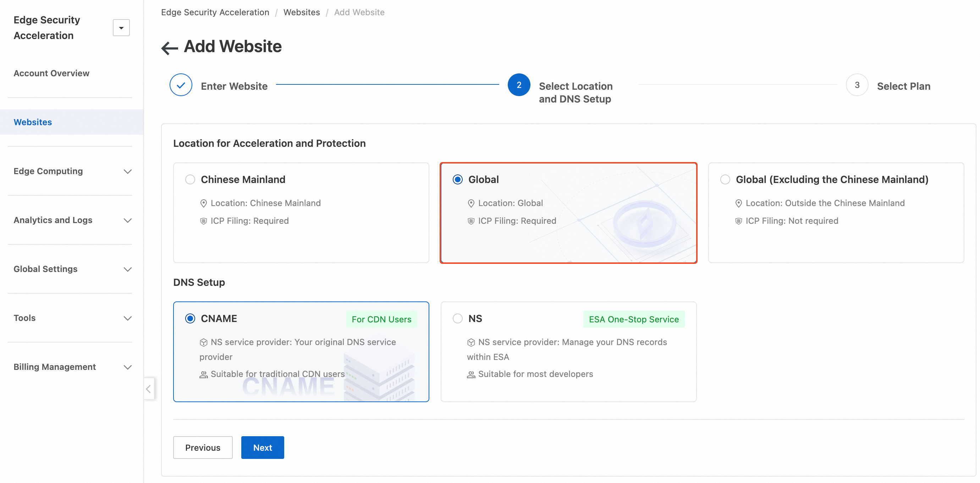Choose the NS DNS setup radio button
The image size is (980, 483).
(x=458, y=318)
